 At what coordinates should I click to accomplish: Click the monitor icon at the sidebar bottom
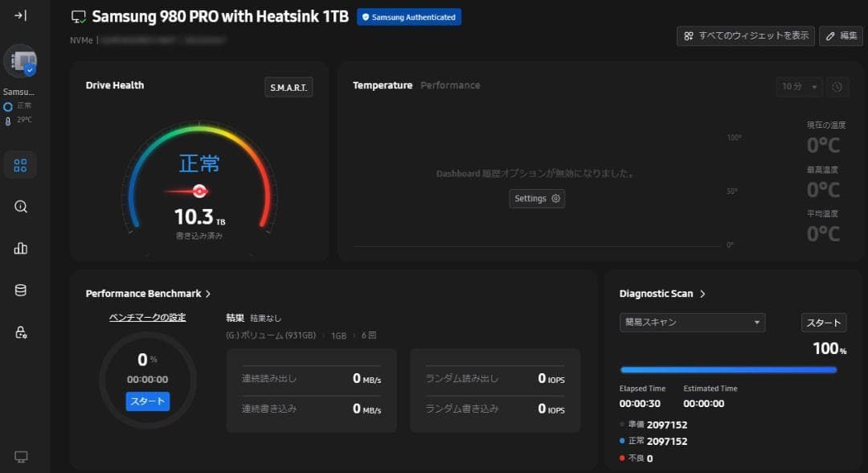(x=20, y=456)
